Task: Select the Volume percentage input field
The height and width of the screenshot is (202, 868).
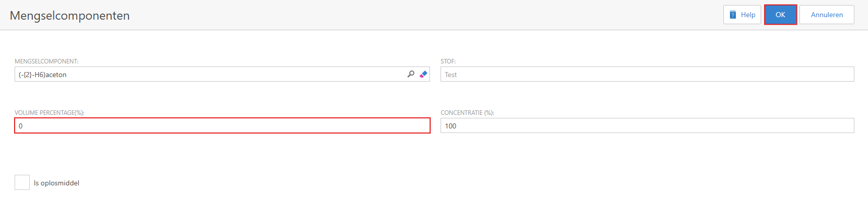Action: pyautogui.click(x=222, y=126)
